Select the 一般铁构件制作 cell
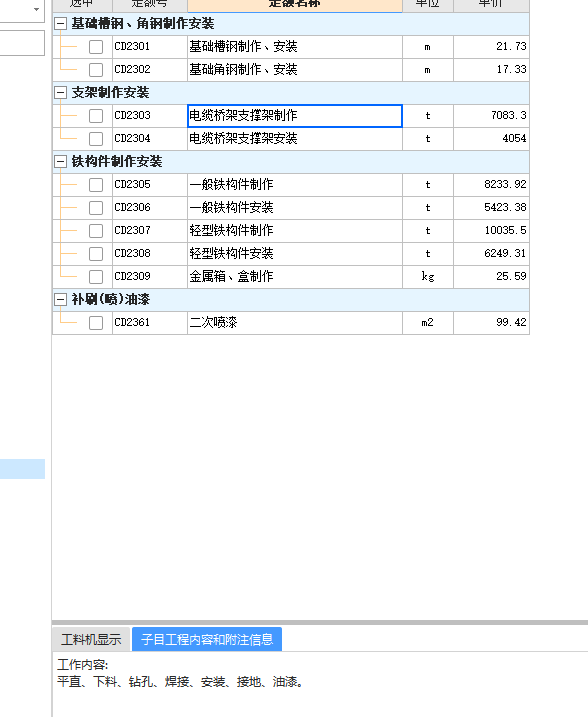This screenshot has width=588, height=717. point(295,185)
